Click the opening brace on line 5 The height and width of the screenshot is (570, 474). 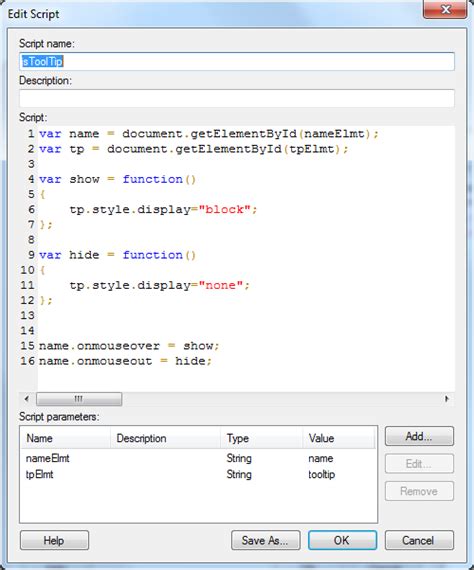click(x=43, y=194)
